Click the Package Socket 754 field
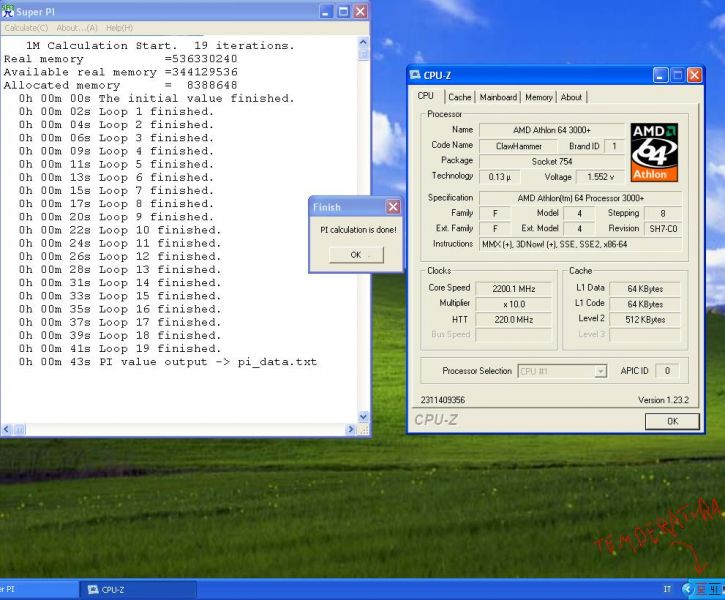This screenshot has height=600, width=725. tap(552, 161)
